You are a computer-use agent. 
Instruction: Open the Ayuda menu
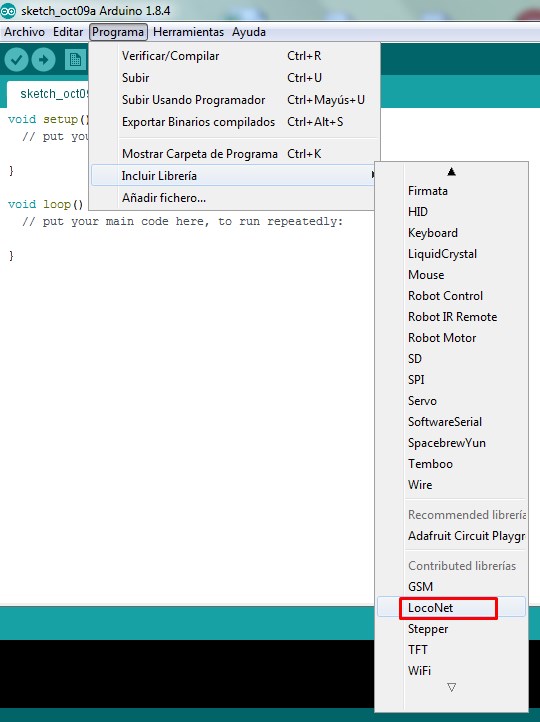point(249,32)
